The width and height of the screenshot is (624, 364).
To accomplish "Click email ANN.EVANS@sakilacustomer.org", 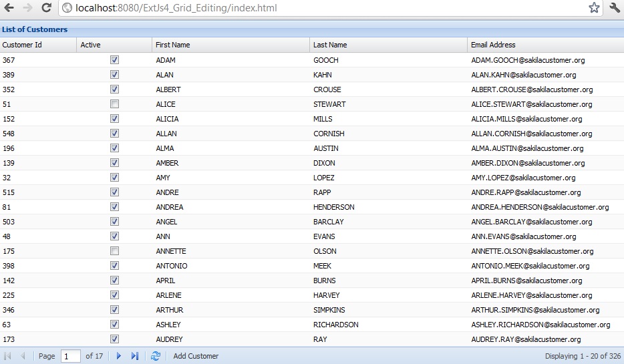I will pos(524,236).
